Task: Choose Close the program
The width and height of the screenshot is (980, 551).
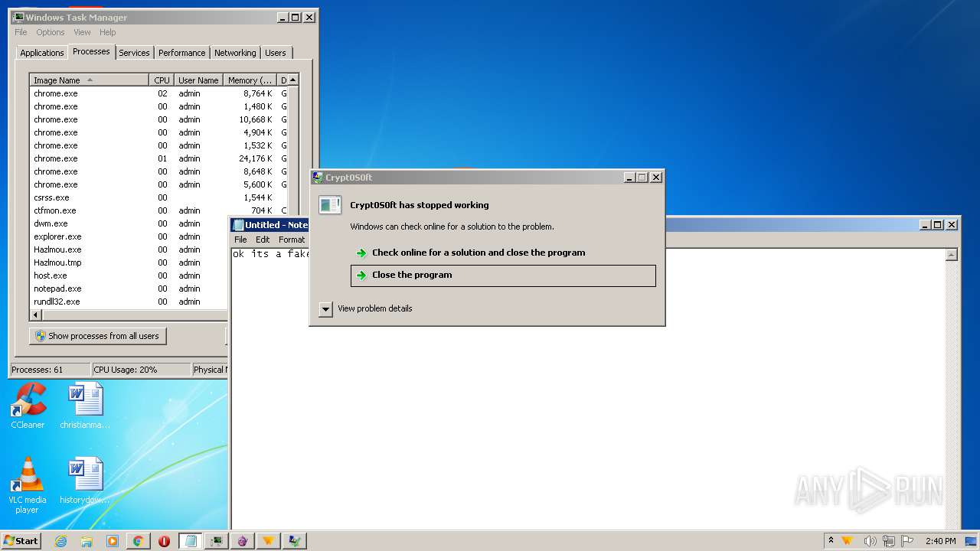Action: [x=503, y=275]
